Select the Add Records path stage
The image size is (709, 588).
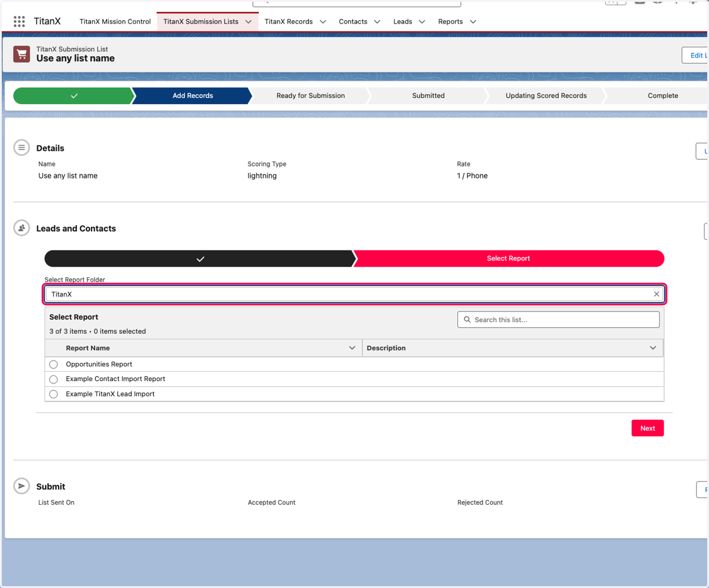point(193,96)
